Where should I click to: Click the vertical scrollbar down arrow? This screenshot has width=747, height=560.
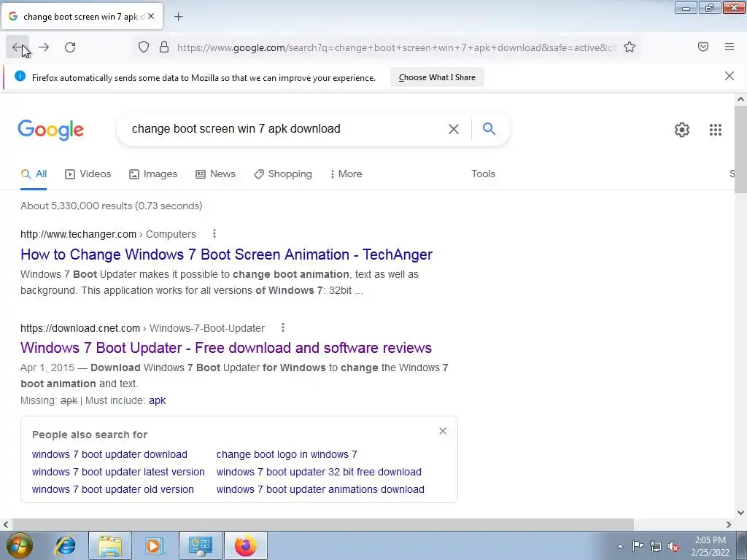(x=740, y=513)
